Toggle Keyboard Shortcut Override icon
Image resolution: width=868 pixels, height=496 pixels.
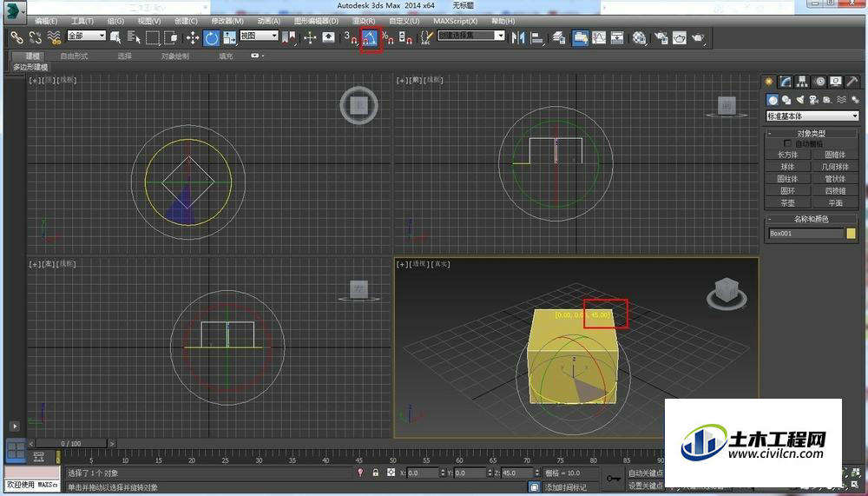(x=328, y=37)
